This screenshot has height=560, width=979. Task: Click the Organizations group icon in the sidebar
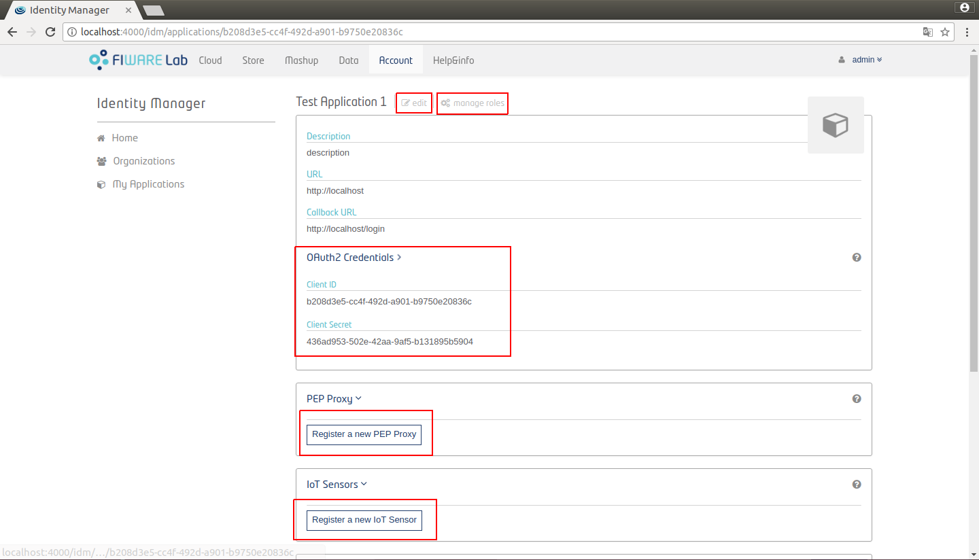pyautogui.click(x=101, y=161)
